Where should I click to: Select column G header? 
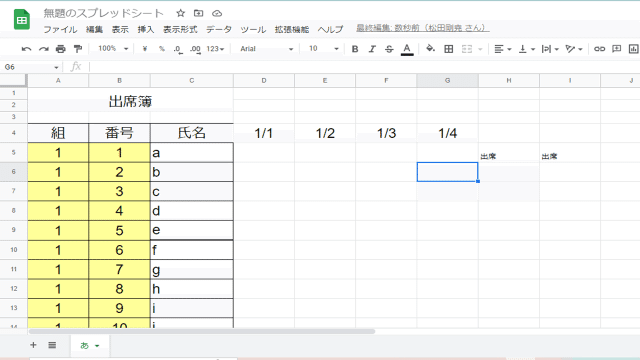point(447,81)
